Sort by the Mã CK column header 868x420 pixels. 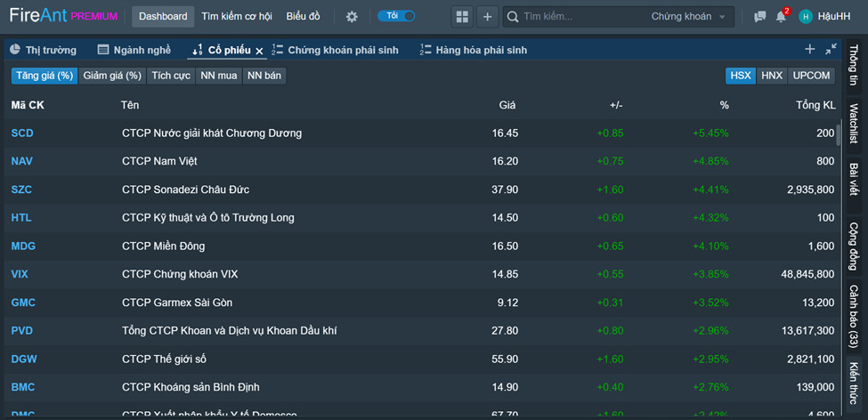tap(27, 105)
